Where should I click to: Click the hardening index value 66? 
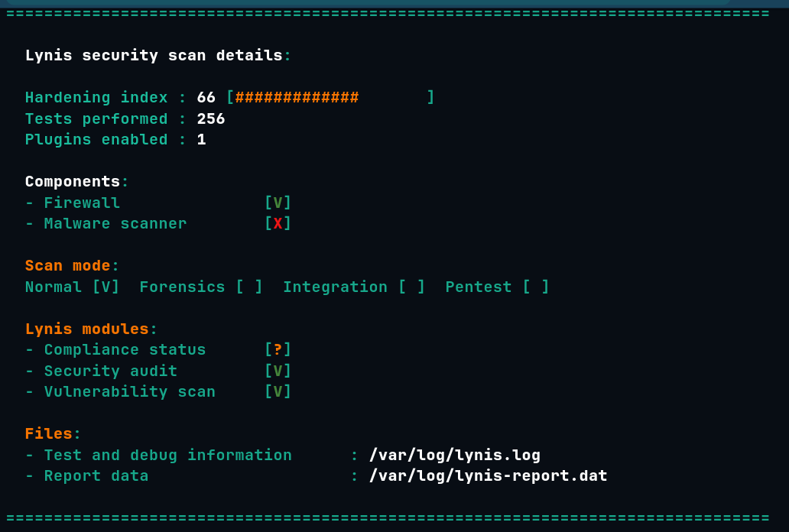206,97
